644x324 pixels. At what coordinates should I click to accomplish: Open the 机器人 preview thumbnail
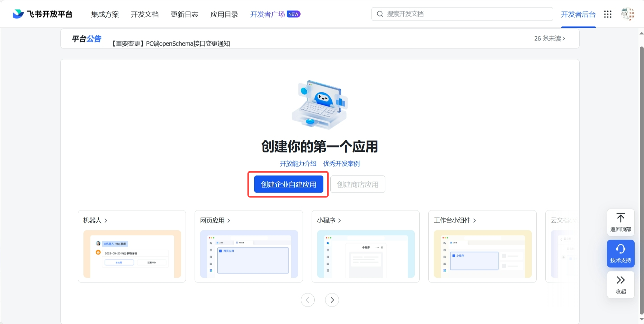tap(132, 254)
